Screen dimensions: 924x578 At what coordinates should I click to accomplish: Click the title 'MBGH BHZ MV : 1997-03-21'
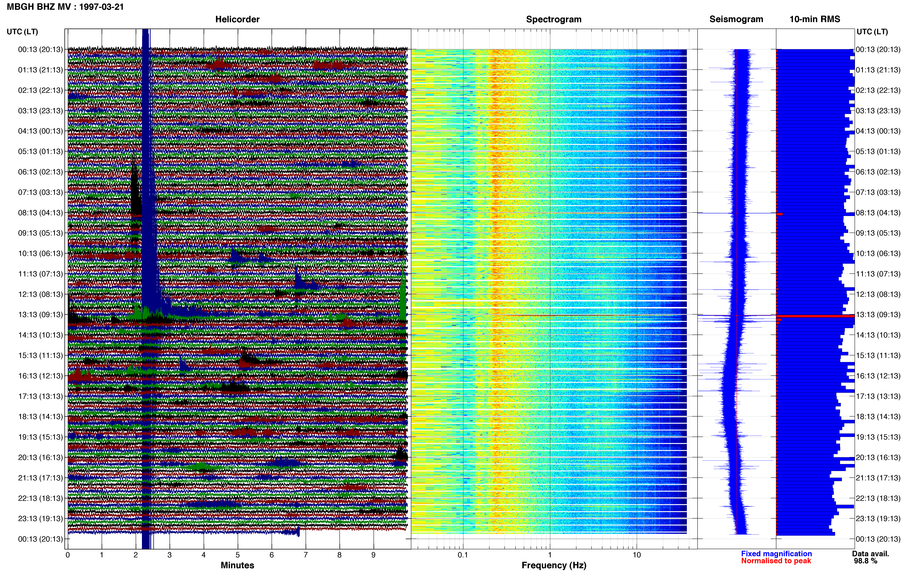click(x=65, y=7)
